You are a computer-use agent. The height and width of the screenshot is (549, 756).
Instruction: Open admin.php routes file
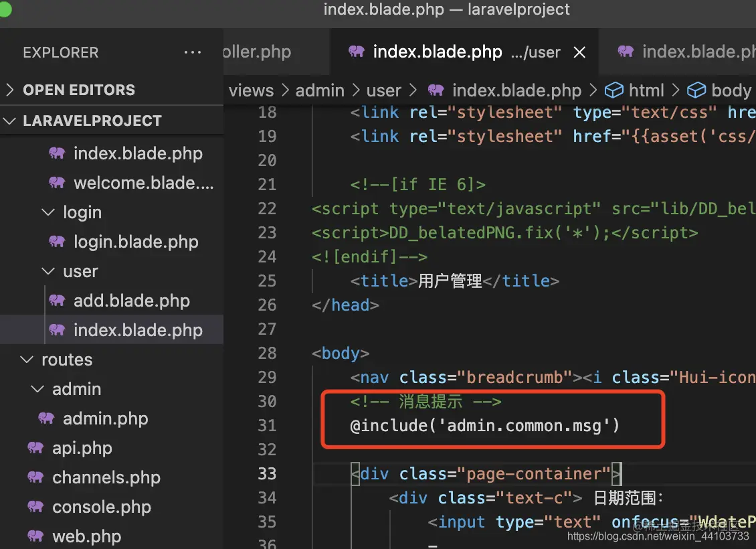point(105,418)
